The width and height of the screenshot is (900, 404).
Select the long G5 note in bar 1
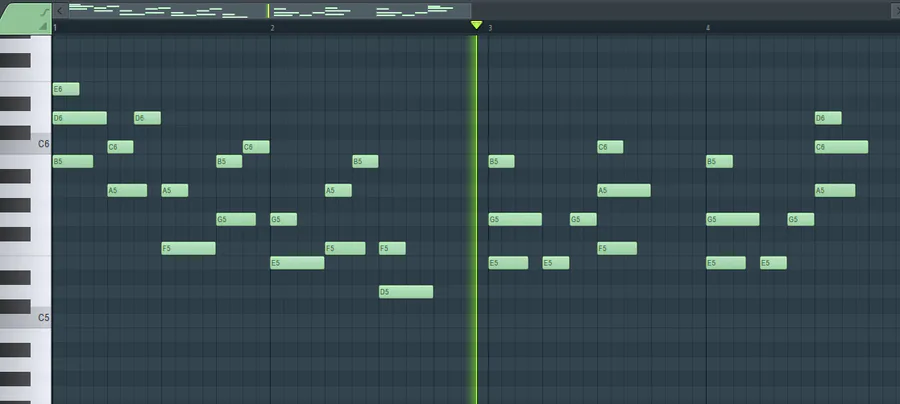[236, 219]
